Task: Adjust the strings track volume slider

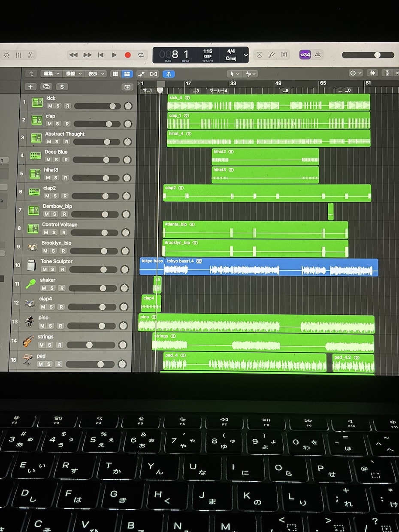Action: [90, 345]
